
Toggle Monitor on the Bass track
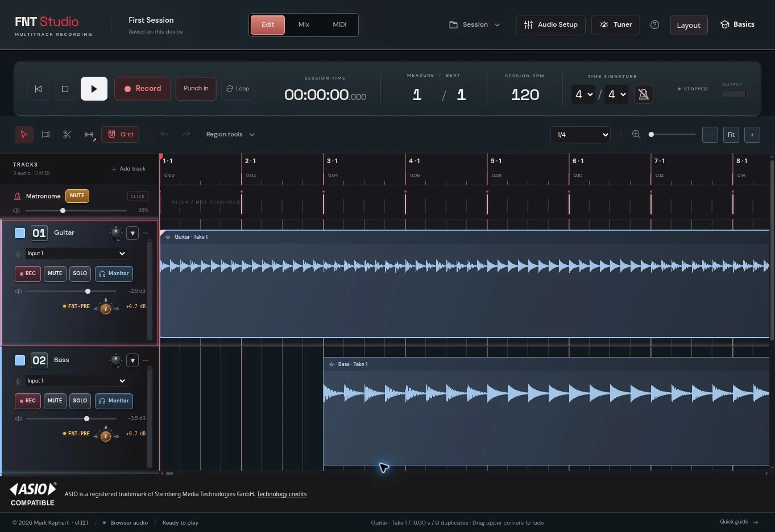point(114,401)
